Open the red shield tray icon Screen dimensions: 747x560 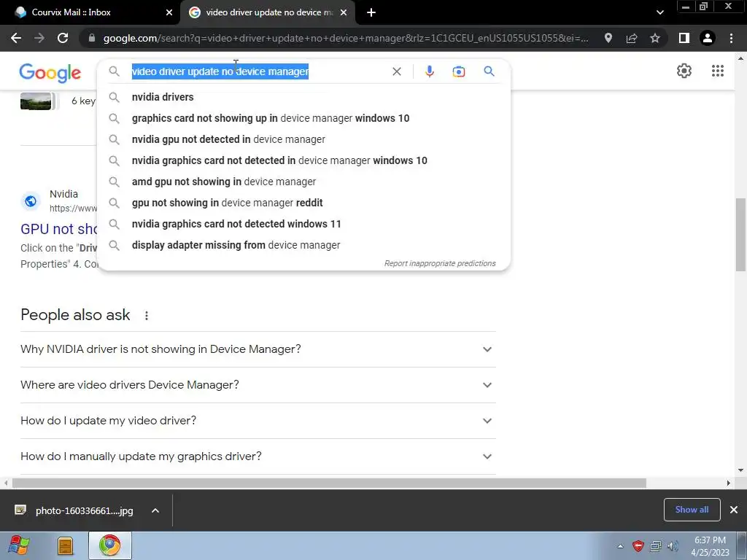pyautogui.click(x=638, y=546)
